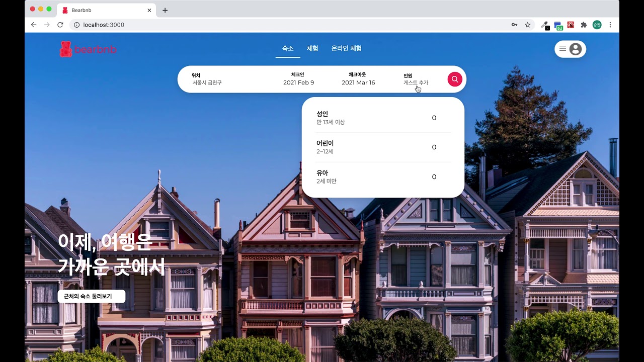Open the Chrome extensions puzzle icon
The height and width of the screenshot is (362, 644).
584,25
